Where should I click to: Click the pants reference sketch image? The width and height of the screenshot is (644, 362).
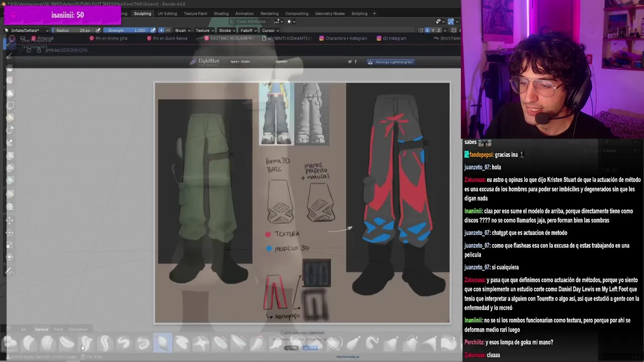click(302, 203)
